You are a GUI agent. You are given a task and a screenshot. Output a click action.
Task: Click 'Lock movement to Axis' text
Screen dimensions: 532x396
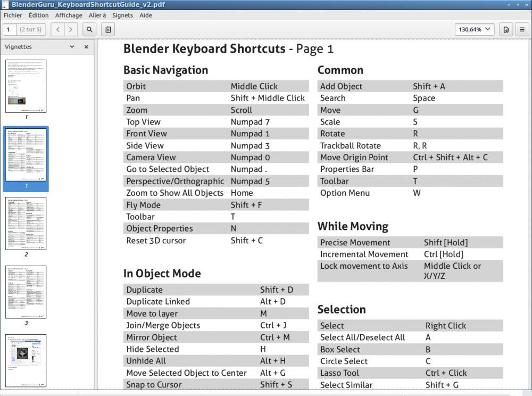coord(364,266)
